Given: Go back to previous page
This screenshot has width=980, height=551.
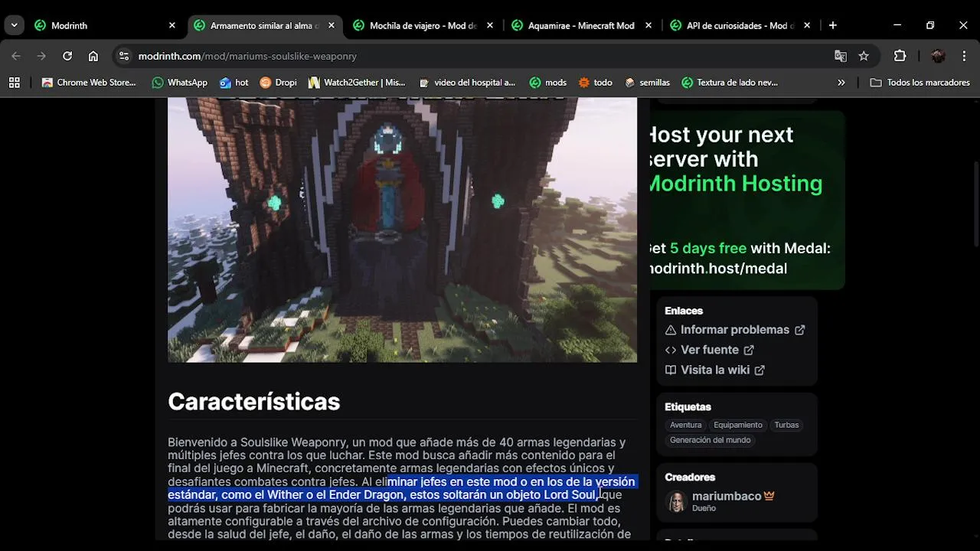Looking at the screenshot, I should point(16,56).
